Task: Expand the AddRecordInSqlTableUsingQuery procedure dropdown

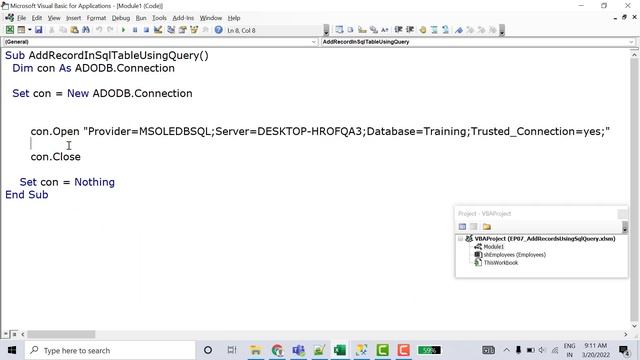Action: (631, 42)
